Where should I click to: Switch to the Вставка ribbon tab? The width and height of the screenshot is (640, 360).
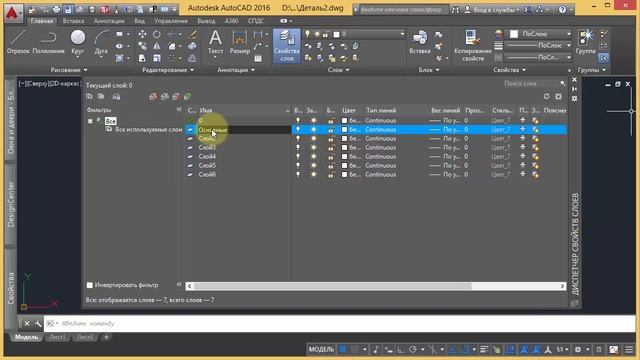point(73,21)
